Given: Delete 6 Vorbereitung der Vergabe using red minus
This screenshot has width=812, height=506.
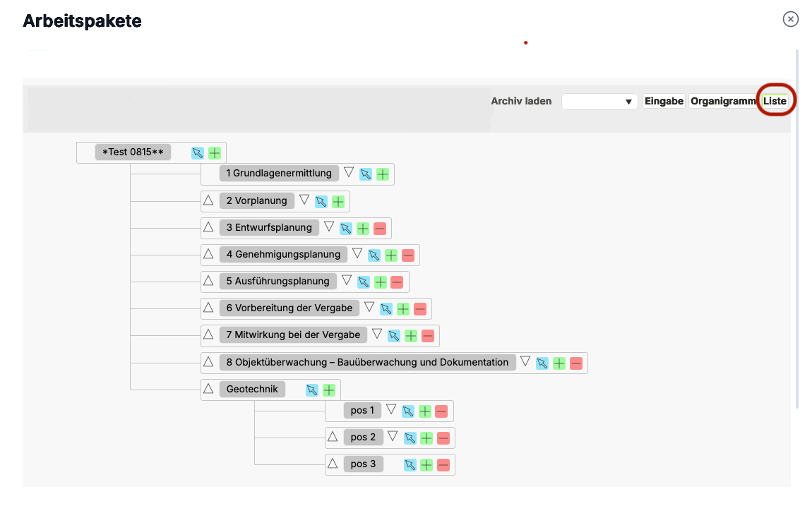Looking at the screenshot, I should 420,309.
